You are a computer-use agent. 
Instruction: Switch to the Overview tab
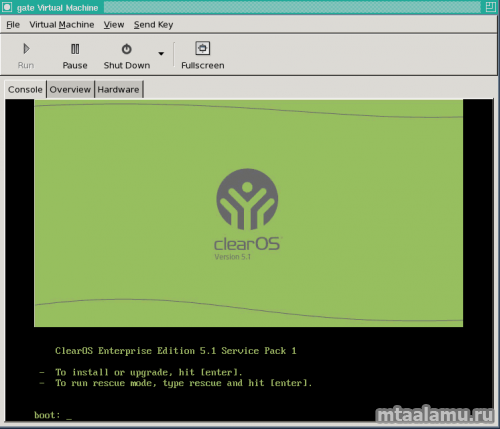coord(70,89)
